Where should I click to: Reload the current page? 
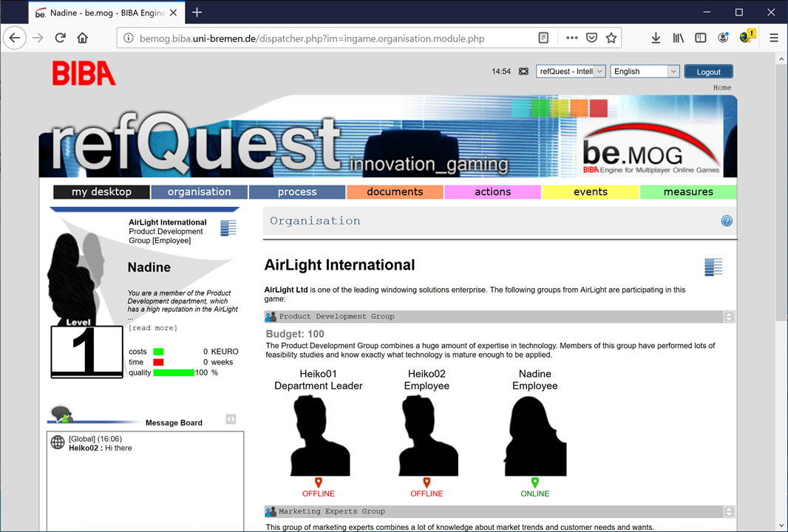(x=61, y=38)
